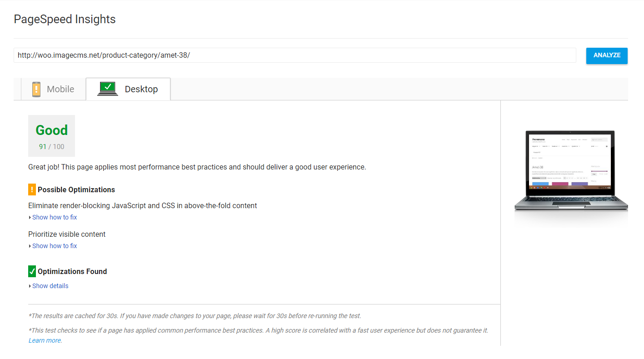The width and height of the screenshot is (644, 359).
Task: Expand arrow beside Prioritize visible content fix
Action: pos(30,246)
